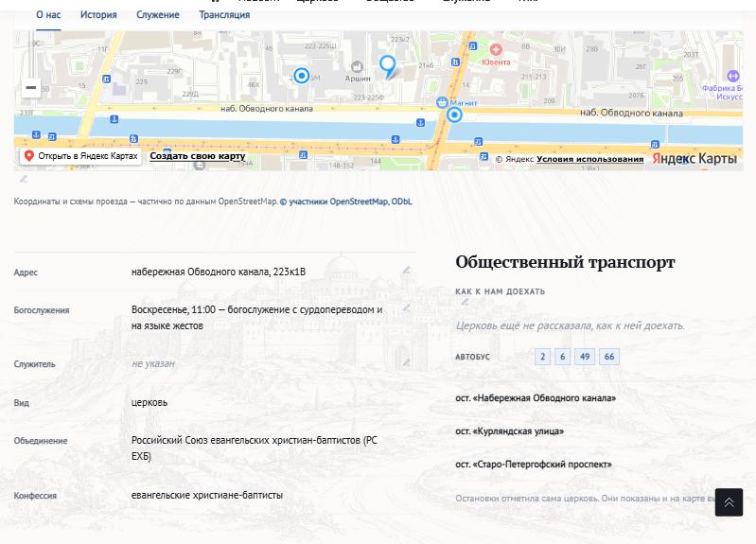756x544 pixels.
Task: Click stop «Старо-Петергофский проспект»
Action: (534, 465)
